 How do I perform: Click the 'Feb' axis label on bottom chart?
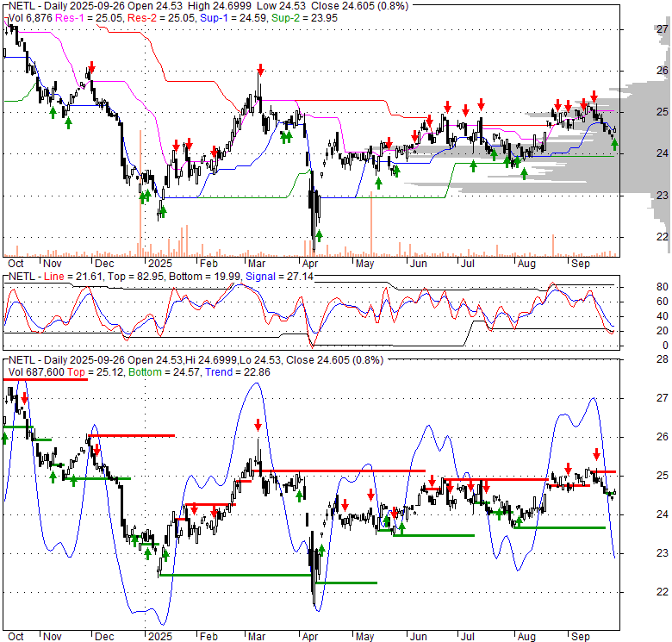coord(208,637)
